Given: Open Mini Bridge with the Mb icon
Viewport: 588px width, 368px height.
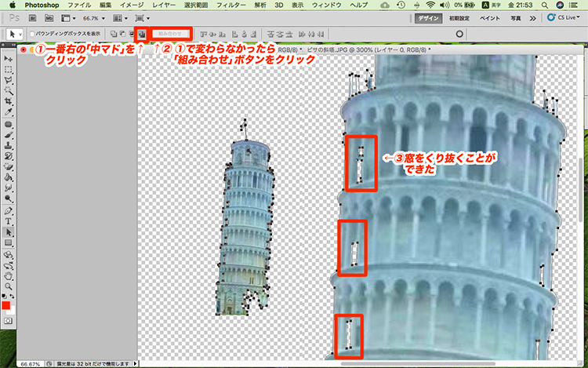Looking at the screenshot, I should pyautogui.click(x=49, y=18).
